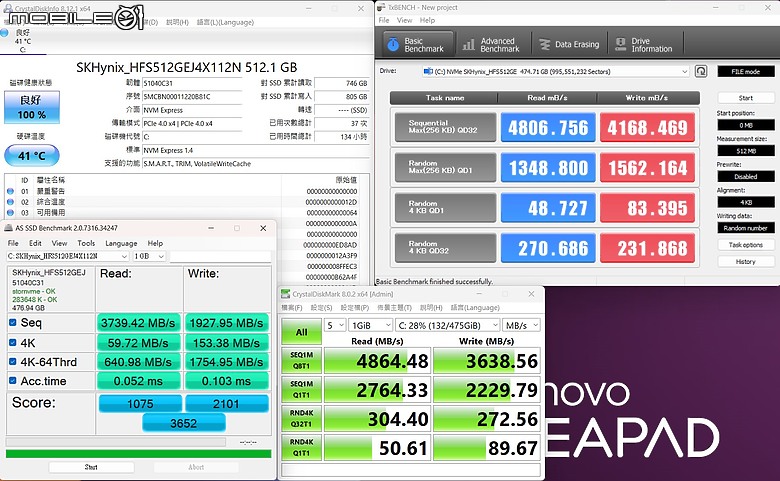Open AS SSD Tools menu
780x481 pixels.
coord(86,243)
